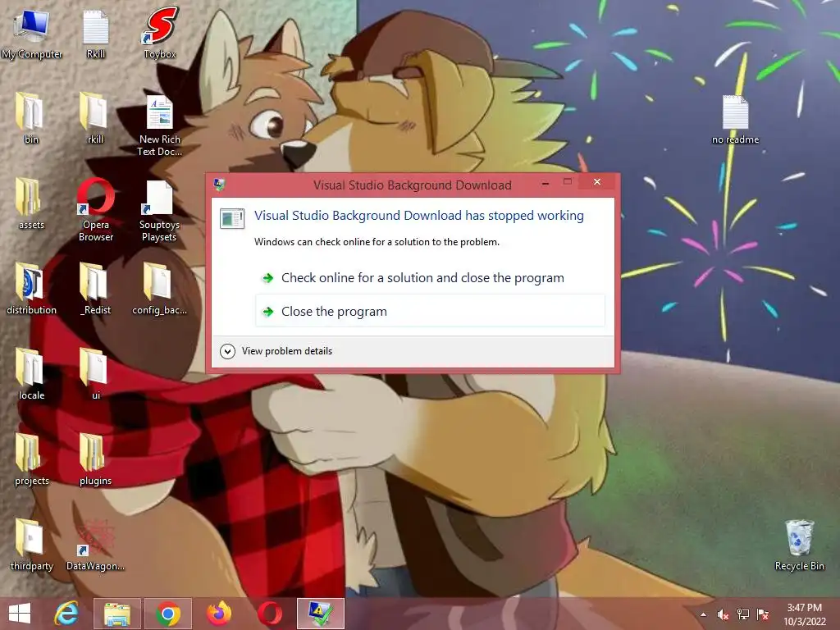The image size is (840, 630).
Task: Click the muted volume tray icon
Action: tap(723, 614)
